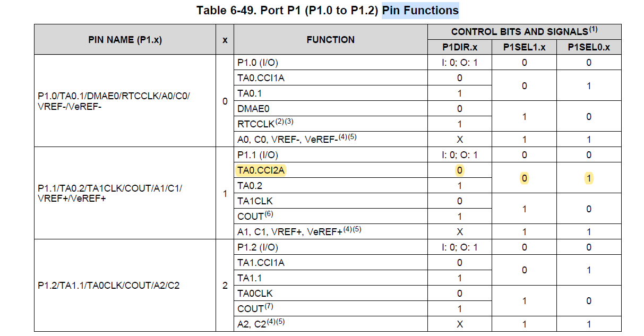Image resolution: width=644 pixels, height=336 pixels.
Task: Click the 'FUNCTION' column header
Action: coord(330,39)
